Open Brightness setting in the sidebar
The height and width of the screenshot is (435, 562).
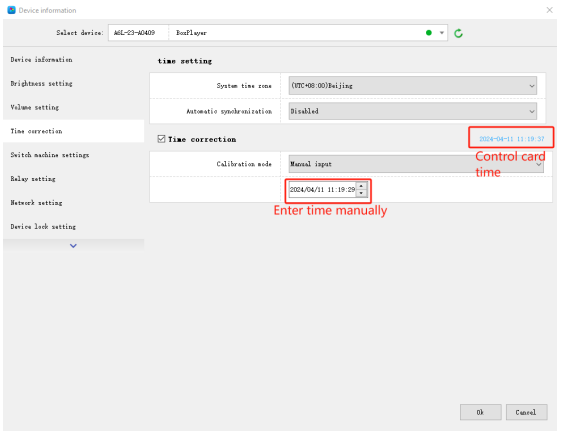click(x=42, y=83)
